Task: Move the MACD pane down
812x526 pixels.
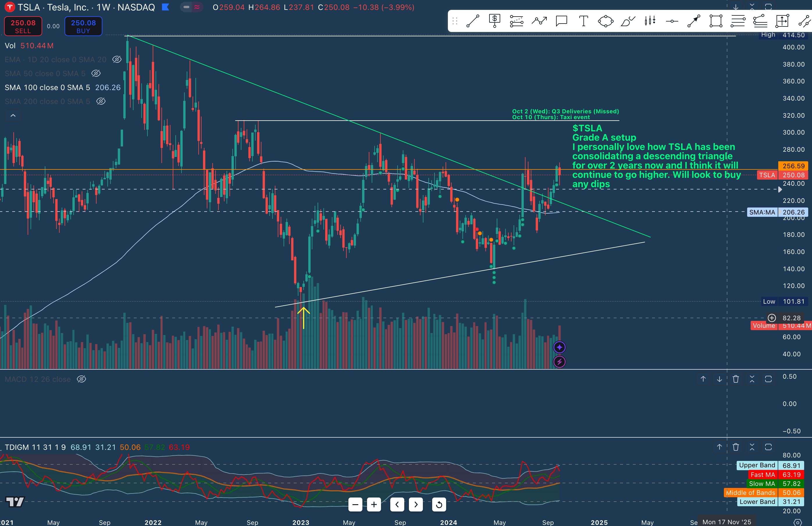Action: (x=719, y=379)
